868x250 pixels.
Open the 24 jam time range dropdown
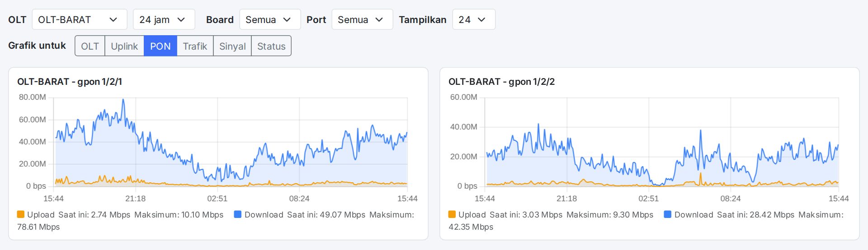click(164, 19)
